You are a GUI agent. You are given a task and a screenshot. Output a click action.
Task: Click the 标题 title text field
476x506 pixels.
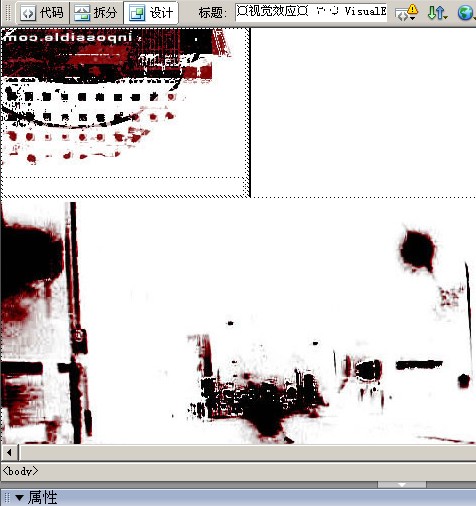coord(311,12)
